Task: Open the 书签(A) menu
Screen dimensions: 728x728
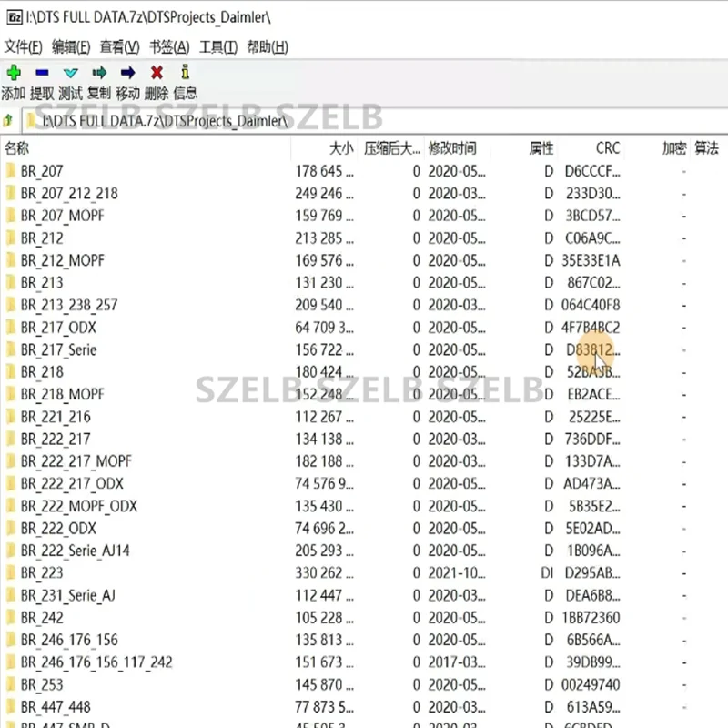Action: [169, 47]
